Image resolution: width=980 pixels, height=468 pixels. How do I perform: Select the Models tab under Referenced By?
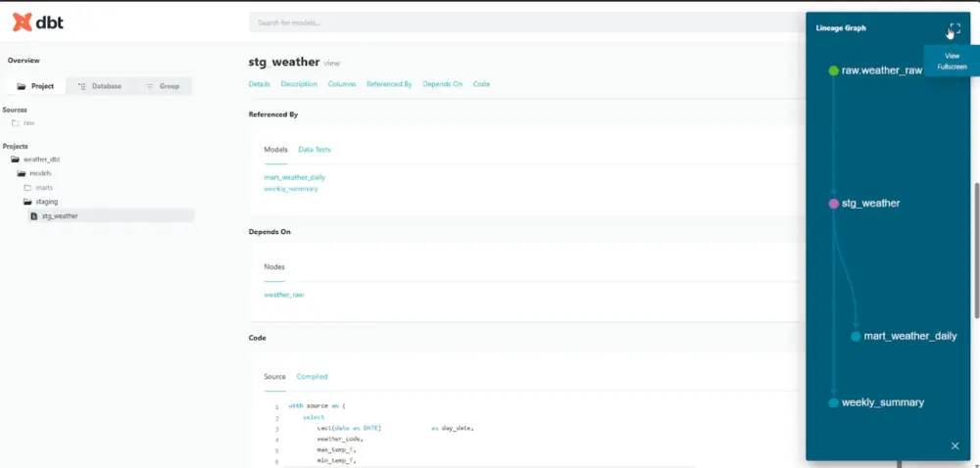tap(275, 150)
